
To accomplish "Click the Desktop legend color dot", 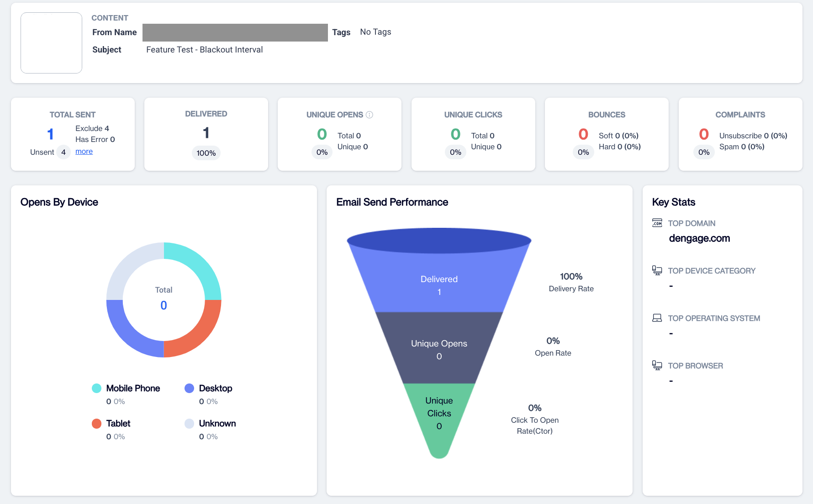I will click(x=189, y=388).
